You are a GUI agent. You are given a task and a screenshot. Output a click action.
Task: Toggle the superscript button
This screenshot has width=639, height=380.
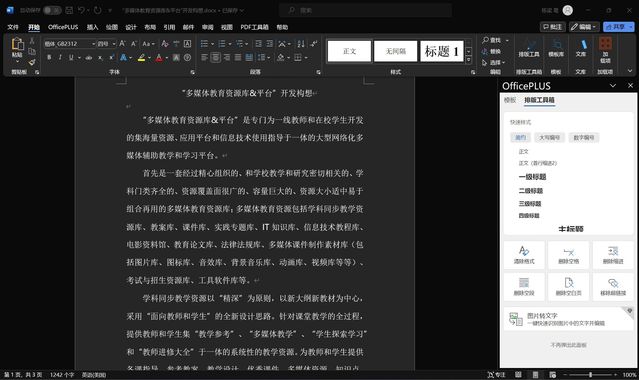click(x=111, y=57)
